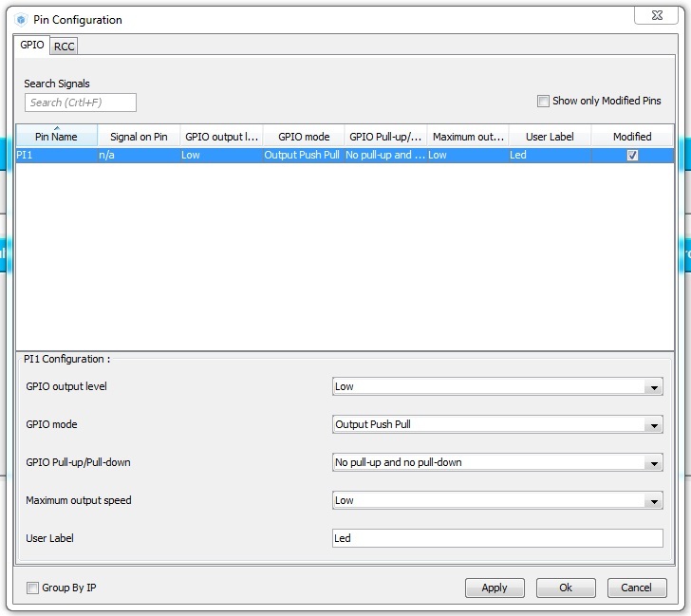Screen dimensions: 691x616
Task: Click the Output Push Pull cell in the table
Action: point(304,155)
